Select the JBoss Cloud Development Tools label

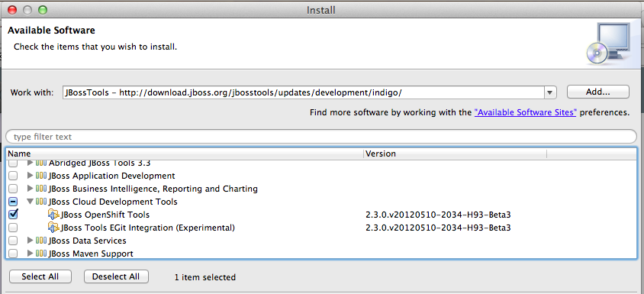click(x=113, y=202)
